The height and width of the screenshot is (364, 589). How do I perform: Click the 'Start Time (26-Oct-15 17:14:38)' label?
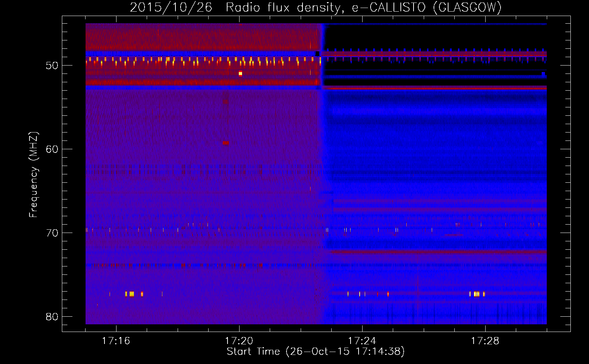[316, 352]
